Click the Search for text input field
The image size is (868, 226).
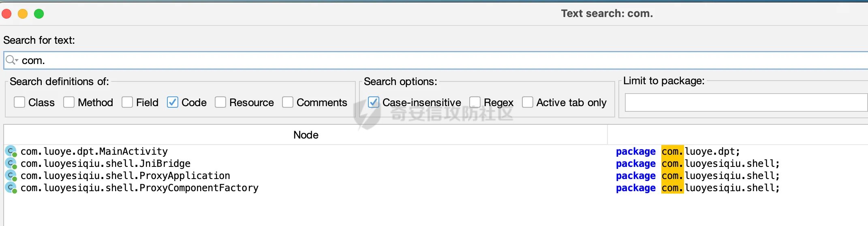[436, 60]
